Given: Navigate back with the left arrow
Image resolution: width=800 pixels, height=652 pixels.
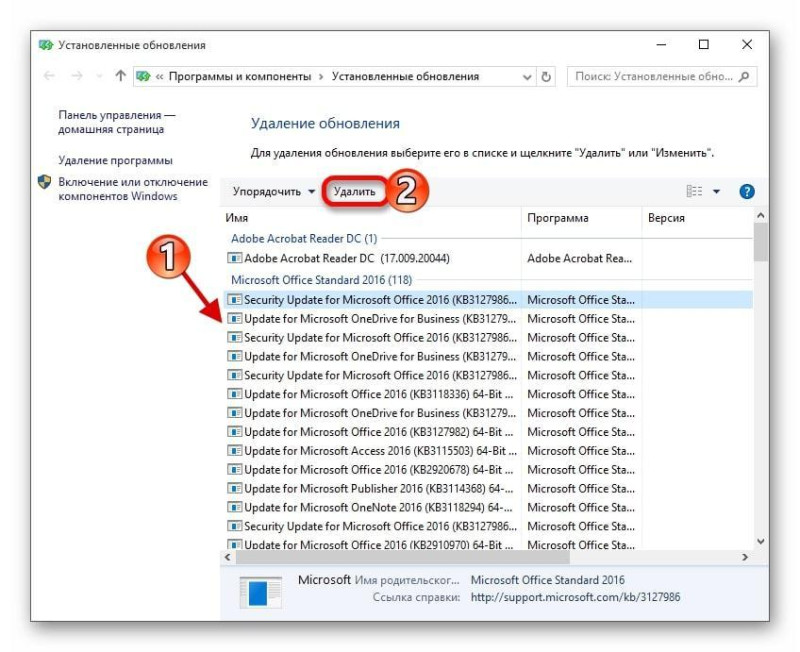Looking at the screenshot, I should coord(49,76).
